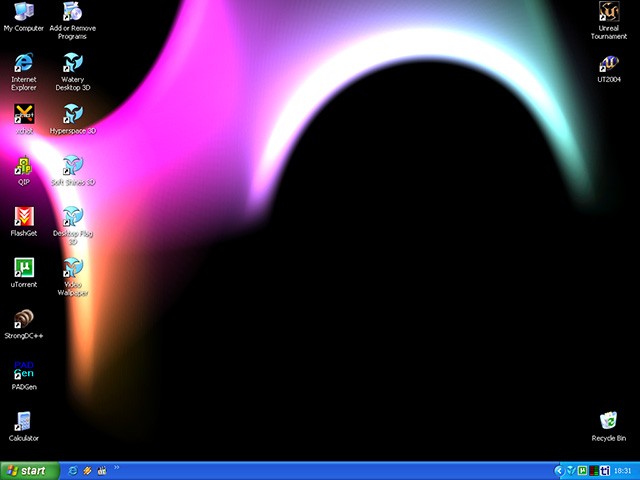This screenshot has height=480, width=640.
Task: Click the uTorrent desktop shortcut
Action: pyautogui.click(x=24, y=273)
